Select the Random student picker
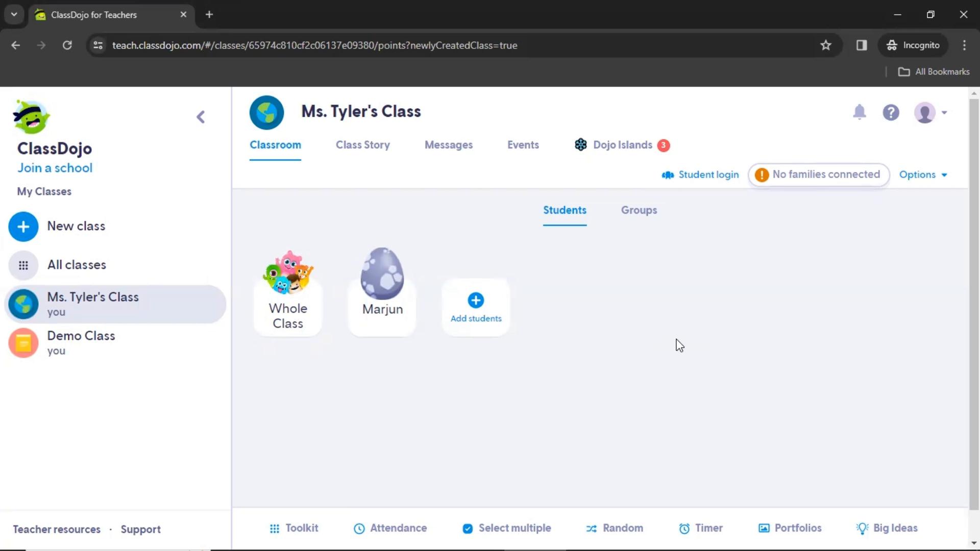 pos(613,528)
